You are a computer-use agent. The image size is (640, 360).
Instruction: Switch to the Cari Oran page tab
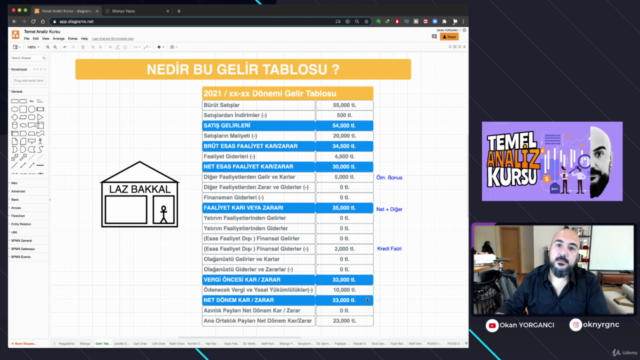click(140, 344)
